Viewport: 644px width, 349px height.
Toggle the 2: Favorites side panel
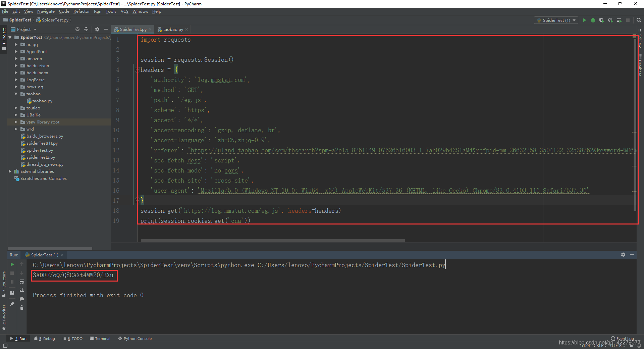pyautogui.click(x=4, y=317)
